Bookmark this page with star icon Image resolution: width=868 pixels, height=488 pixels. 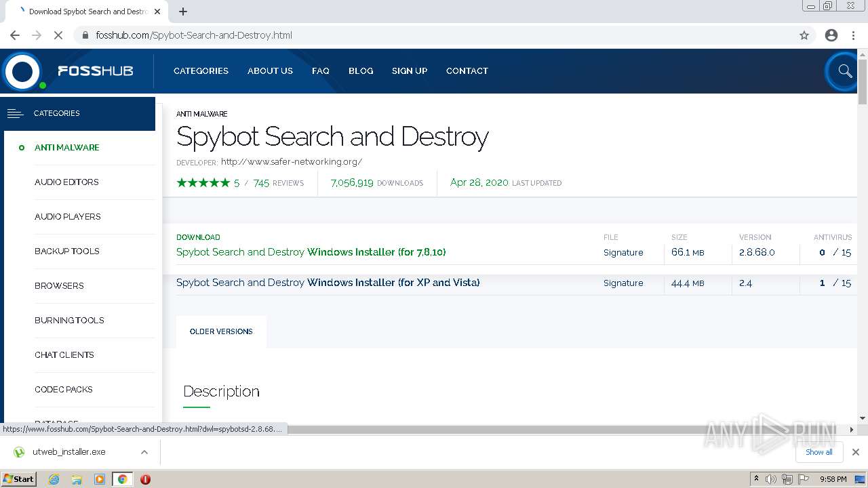point(804,35)
